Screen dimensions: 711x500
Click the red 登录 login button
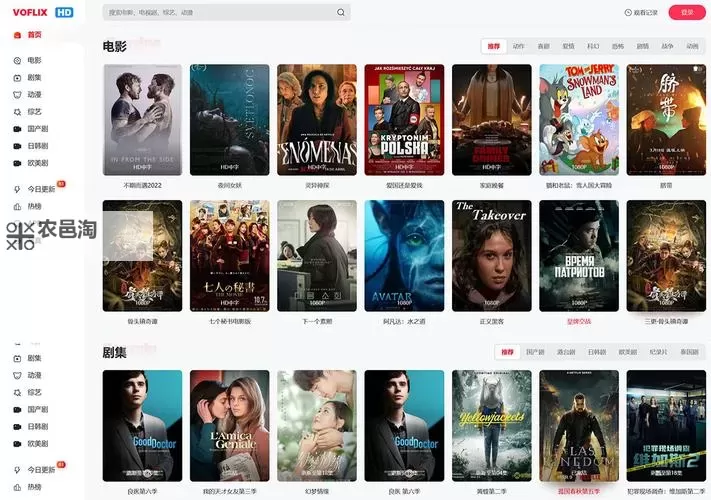686,13
